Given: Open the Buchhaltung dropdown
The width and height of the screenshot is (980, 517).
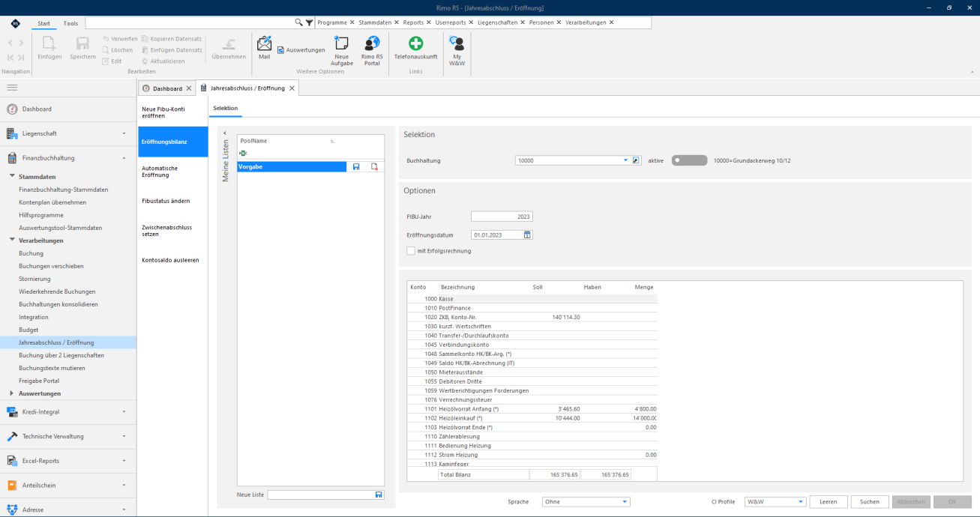Looking at the screenshot, I should point(625,160).
